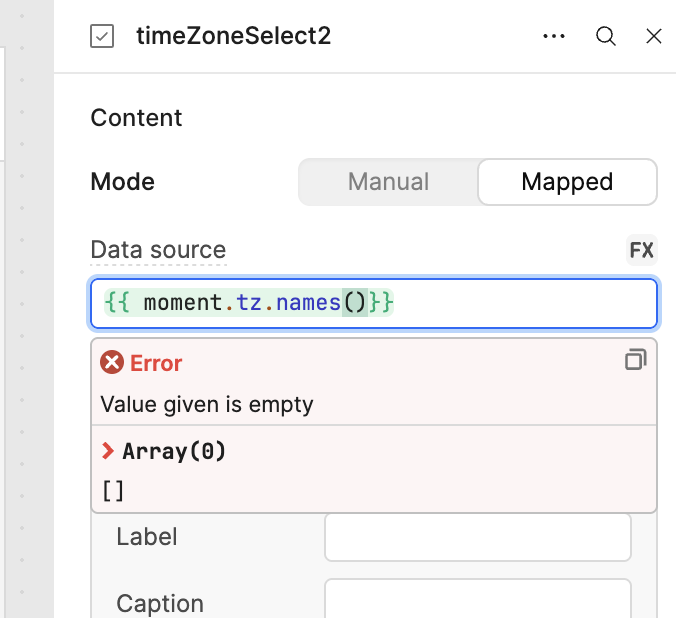The width and height of the screenshot is (676, 618).
Task: Expand the Array(0) result chevron
Action: [108, 451]
